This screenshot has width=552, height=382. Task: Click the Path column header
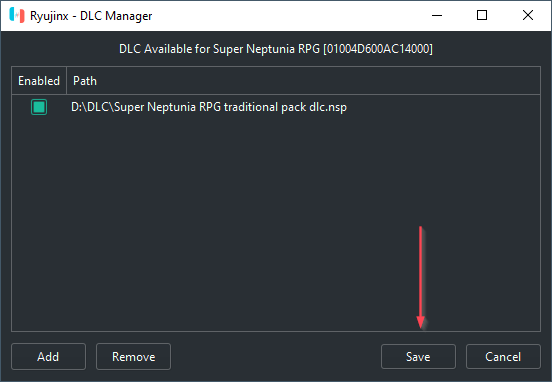coord(303,81)
